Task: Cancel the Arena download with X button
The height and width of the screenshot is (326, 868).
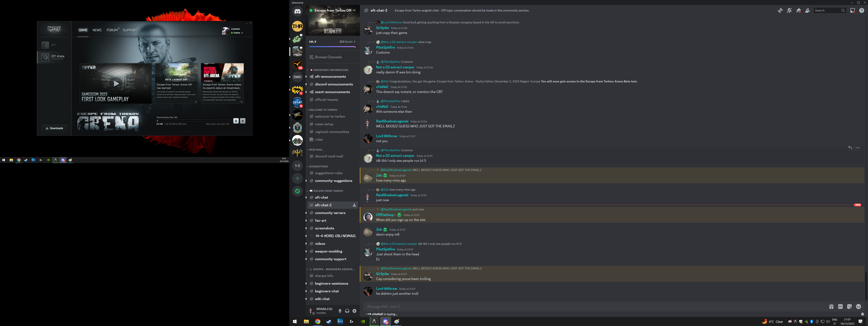Action: point(243,121)
